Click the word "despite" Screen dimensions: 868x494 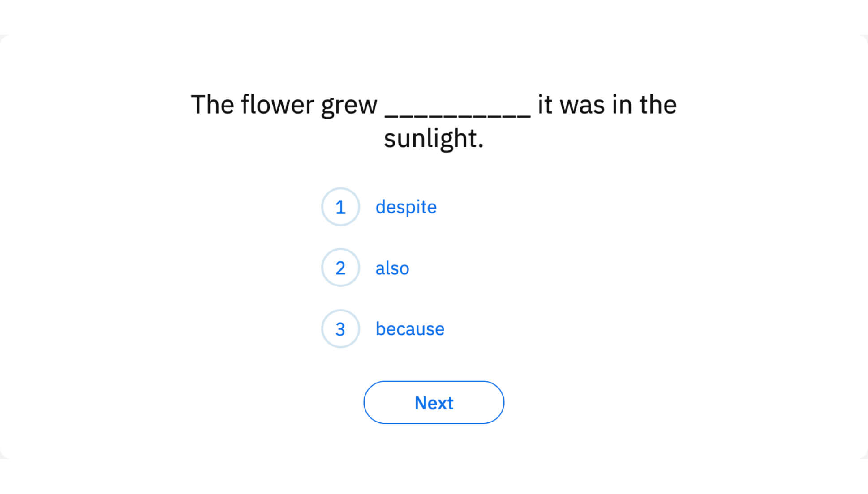point(406,207)
